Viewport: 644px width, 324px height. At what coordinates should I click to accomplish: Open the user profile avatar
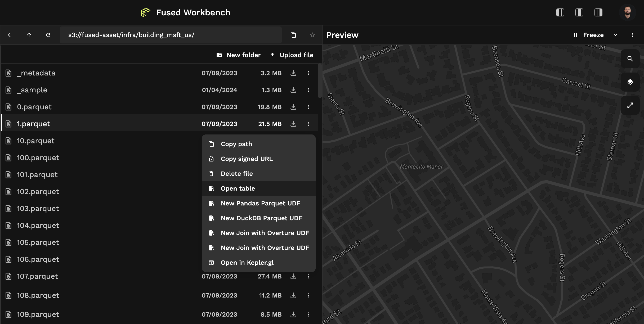[628, 12]
